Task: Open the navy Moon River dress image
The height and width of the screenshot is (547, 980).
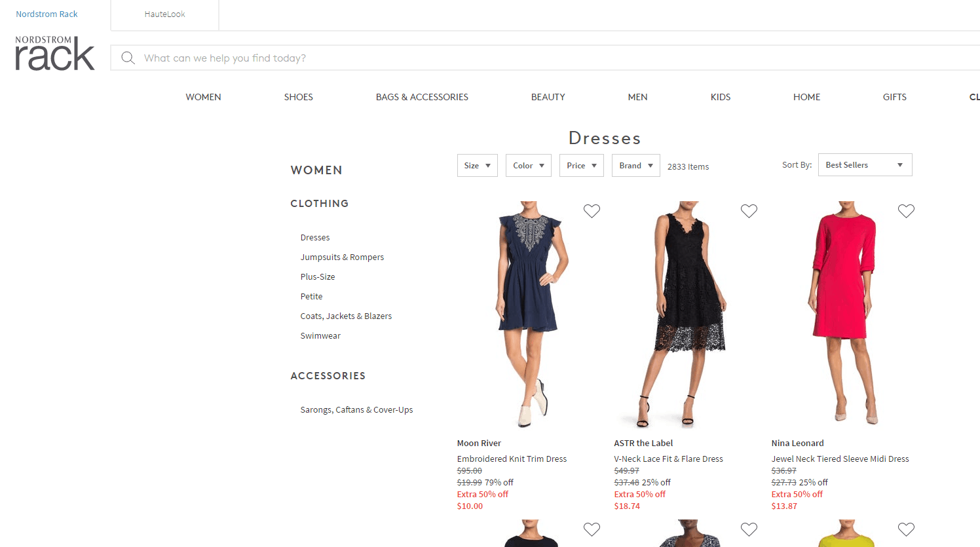Action: [529, 314]
